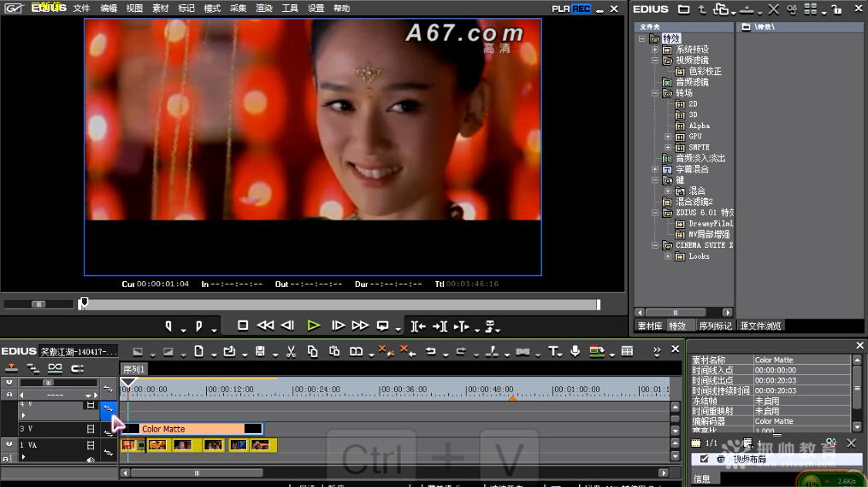
Task: Click the undo arrow in timeline toolbar
Action: pos(431,351)
